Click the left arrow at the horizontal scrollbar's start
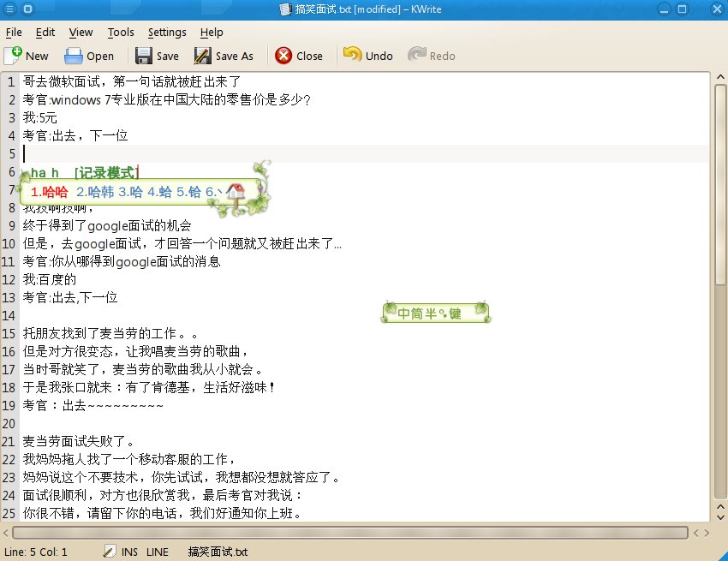 pyautogui.click(x=6, y=533)
